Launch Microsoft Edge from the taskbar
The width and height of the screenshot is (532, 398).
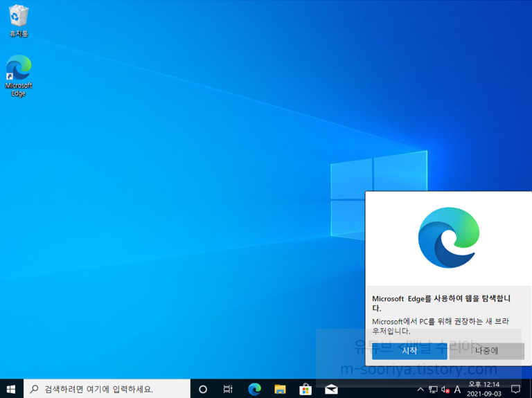point(254,389)
